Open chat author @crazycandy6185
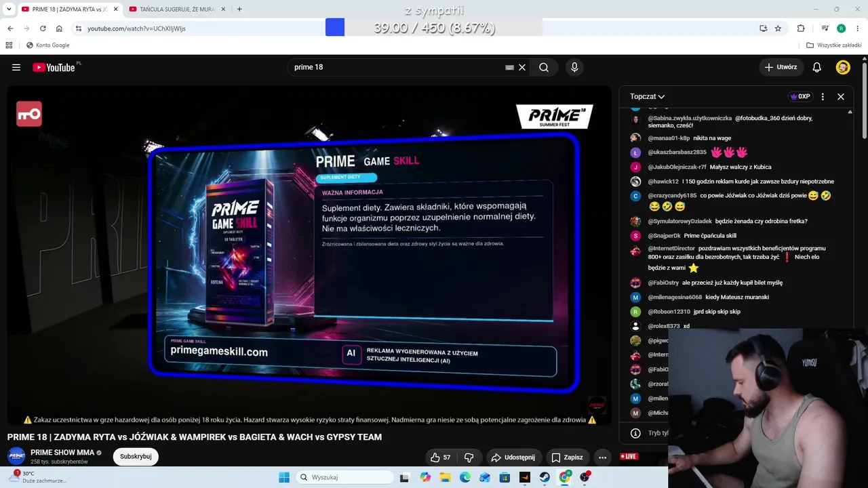 click(672, 196)
